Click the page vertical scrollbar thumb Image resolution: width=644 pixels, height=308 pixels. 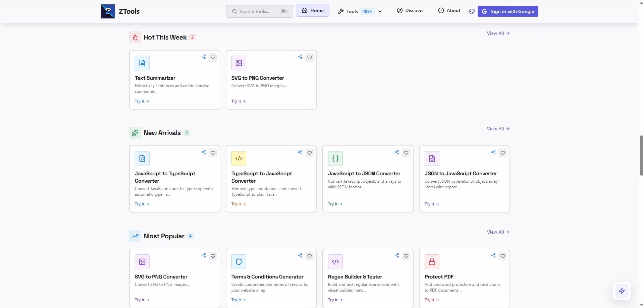(x=641, y=156)
